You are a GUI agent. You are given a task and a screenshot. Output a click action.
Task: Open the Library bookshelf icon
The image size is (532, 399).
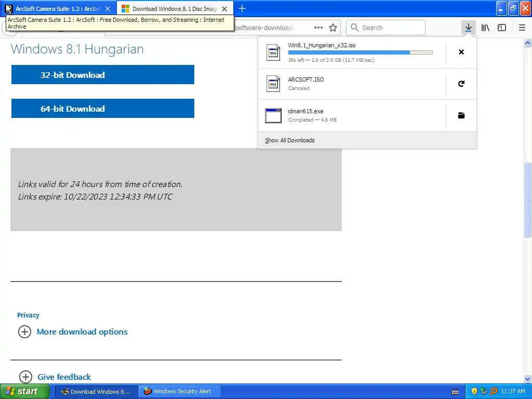tap(485, 28)
